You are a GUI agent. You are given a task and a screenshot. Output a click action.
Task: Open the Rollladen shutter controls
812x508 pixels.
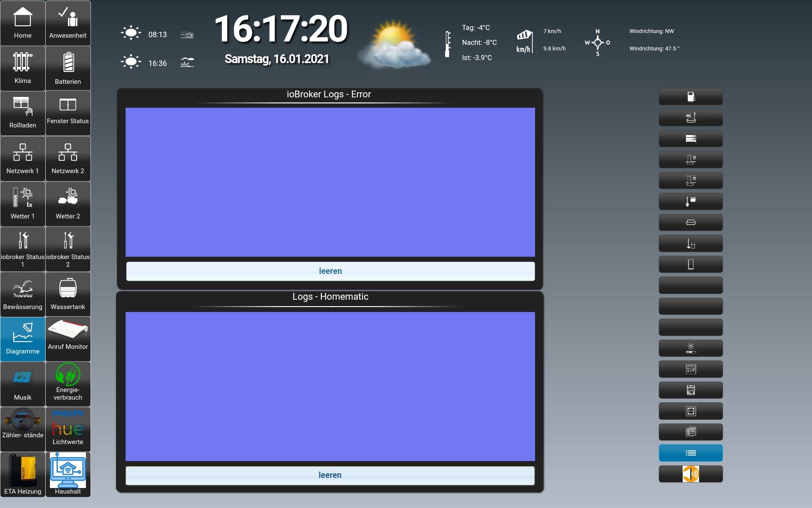tap(23, 113)
